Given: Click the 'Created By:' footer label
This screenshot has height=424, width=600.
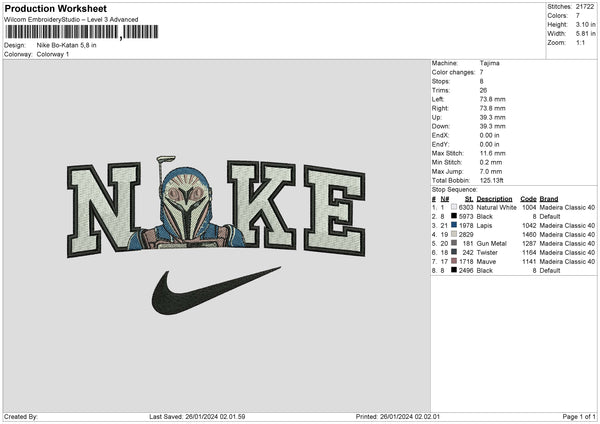Looking at the screenshot, I should coord(21,416).
